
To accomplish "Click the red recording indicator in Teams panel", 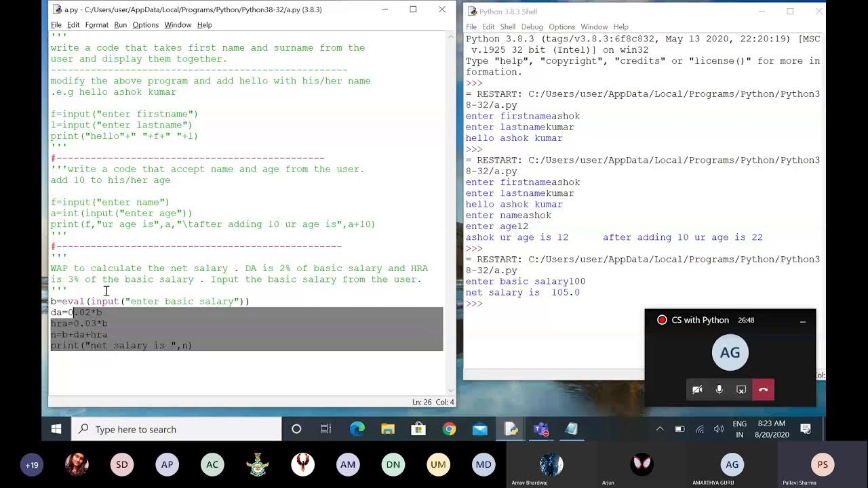I will [662, 320].
